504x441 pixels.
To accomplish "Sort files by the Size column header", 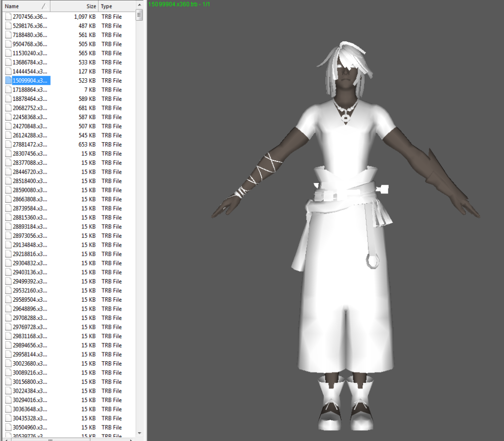I will point(74,6).
